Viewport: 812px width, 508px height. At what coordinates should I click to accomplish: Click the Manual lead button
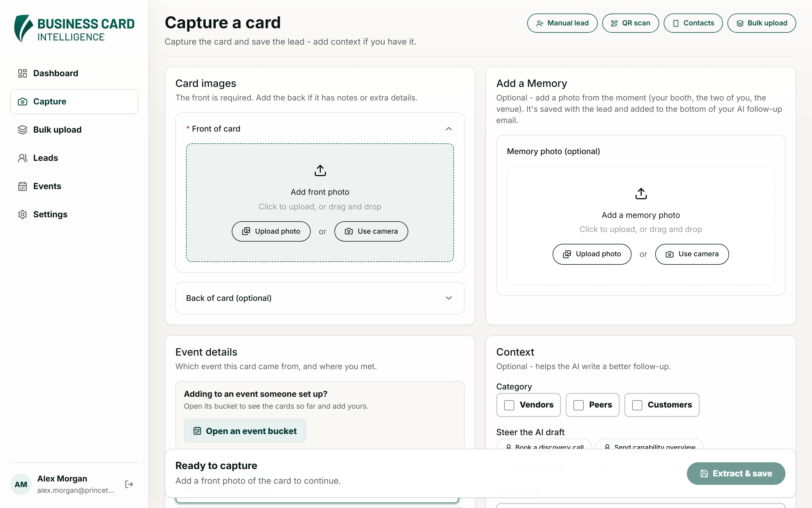[x=562, y=23]
